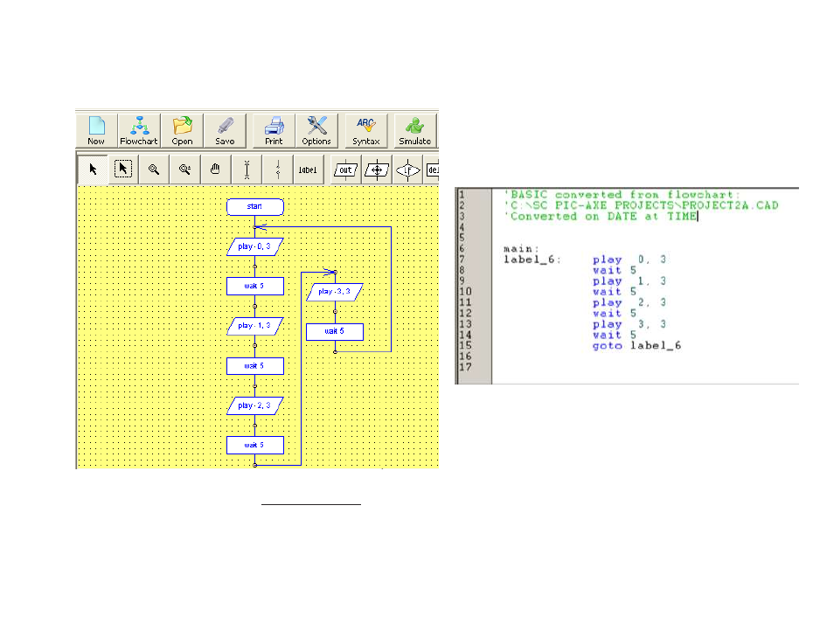Click the New file toolbar button
Image resolution: width=834 pixels, height=644 pixels.
[96, 130]
